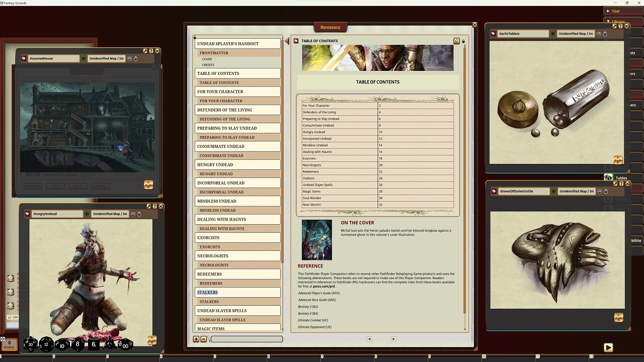Click the red radial menu icon on GarlicTablets header
The height and width of the screenshot is (362, 644).
pyautogui.click(x=494, y=33)
